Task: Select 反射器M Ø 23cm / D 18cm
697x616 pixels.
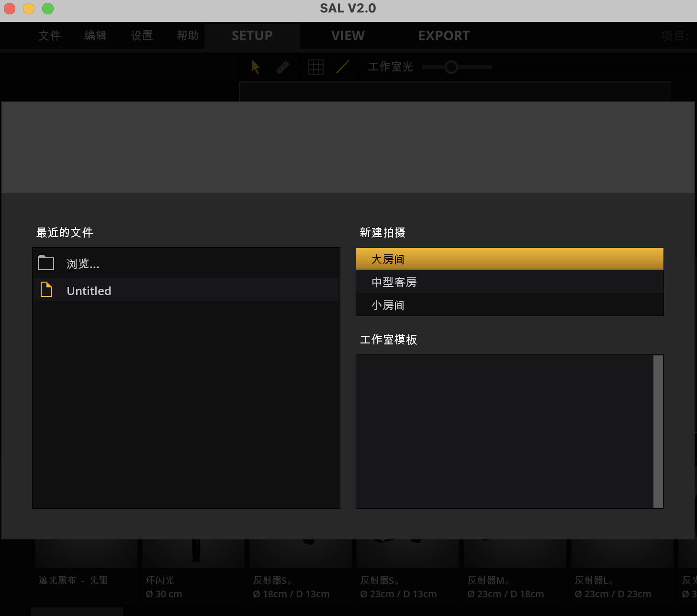Action: pyautogui.click(x=515, y=570)
